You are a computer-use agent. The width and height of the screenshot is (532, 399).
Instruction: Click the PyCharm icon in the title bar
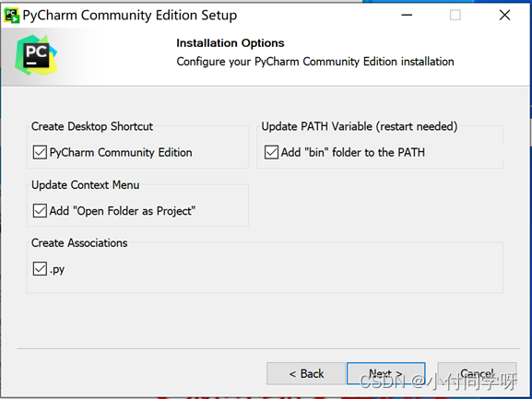pyautogui.click(x=12, y=16)
